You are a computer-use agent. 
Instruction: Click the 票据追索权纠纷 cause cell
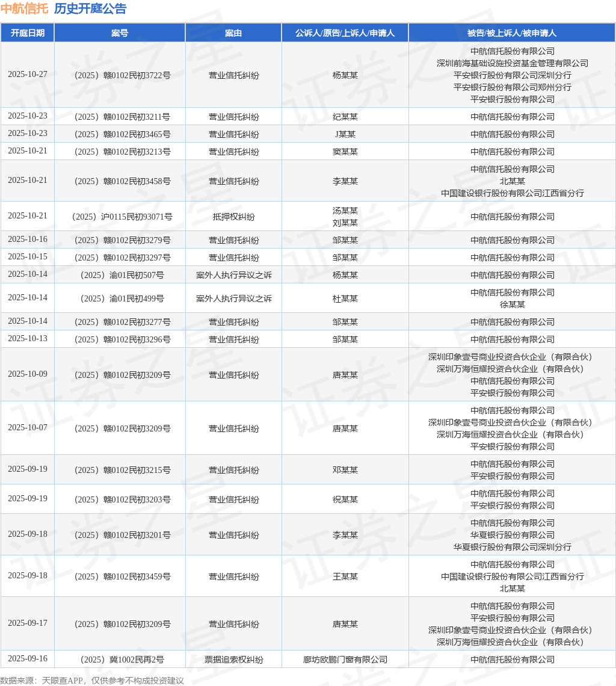(x=233, y=660)
